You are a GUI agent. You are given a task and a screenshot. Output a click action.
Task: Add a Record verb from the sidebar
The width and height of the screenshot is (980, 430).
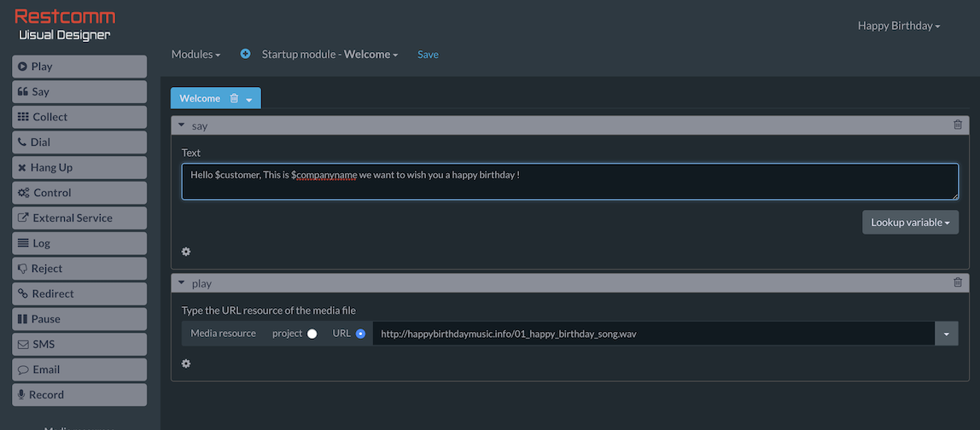[x=79, y=395]
